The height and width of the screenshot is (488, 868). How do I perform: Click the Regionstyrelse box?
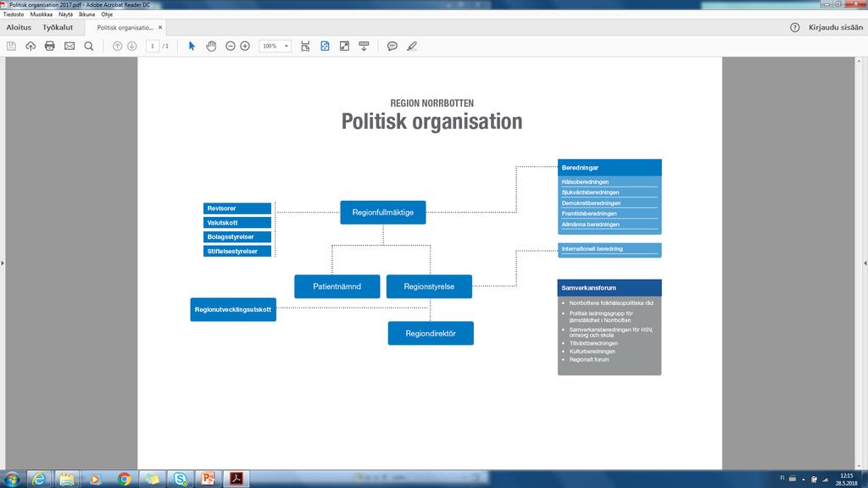click(429, 286)
